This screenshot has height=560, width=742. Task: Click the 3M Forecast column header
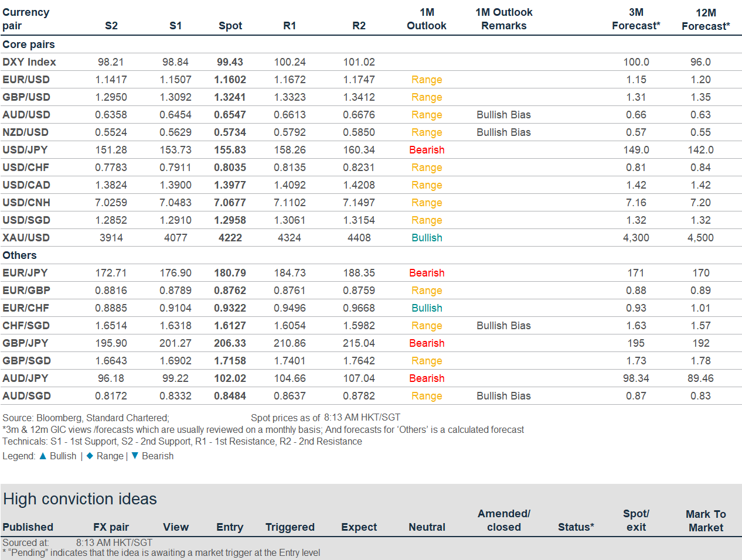[x=636, y=19]
